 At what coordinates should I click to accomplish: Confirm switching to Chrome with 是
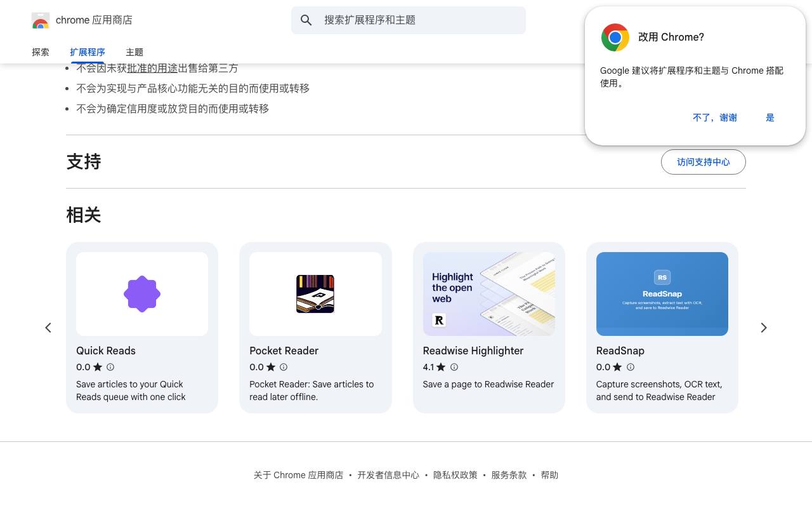coord(770,117)
